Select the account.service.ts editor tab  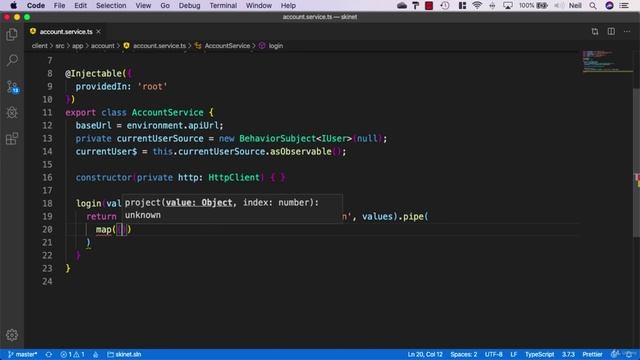click(65, 31)
